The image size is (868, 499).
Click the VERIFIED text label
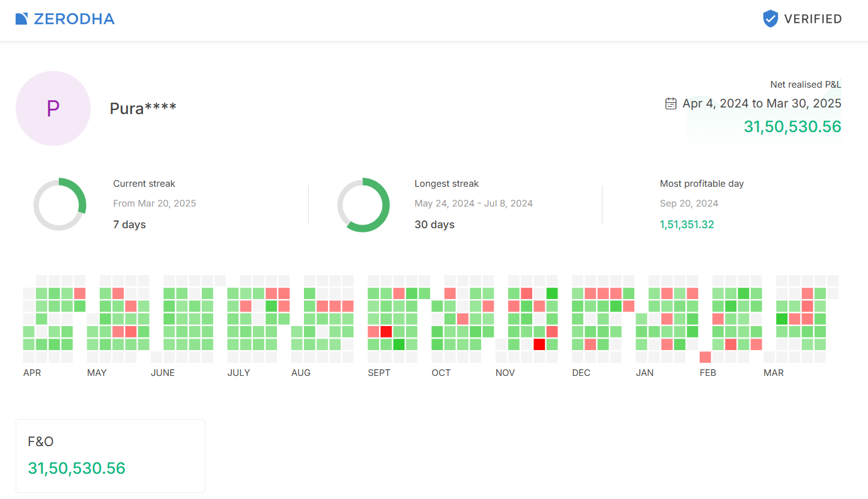tap(813, 19)
